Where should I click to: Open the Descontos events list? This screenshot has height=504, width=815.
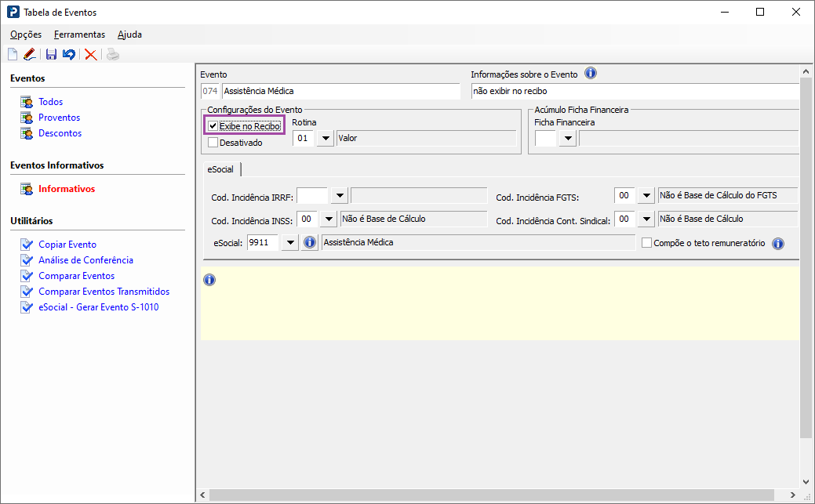pos(60,133)
